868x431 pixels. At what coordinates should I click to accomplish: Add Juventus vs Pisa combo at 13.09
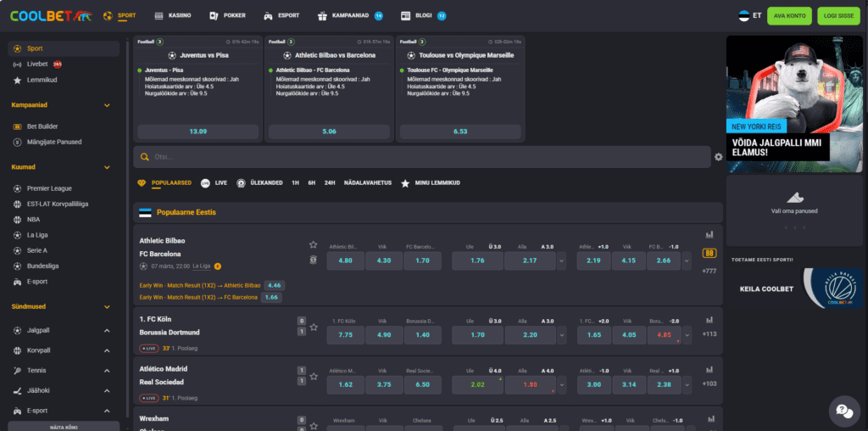tap(198, 132)
